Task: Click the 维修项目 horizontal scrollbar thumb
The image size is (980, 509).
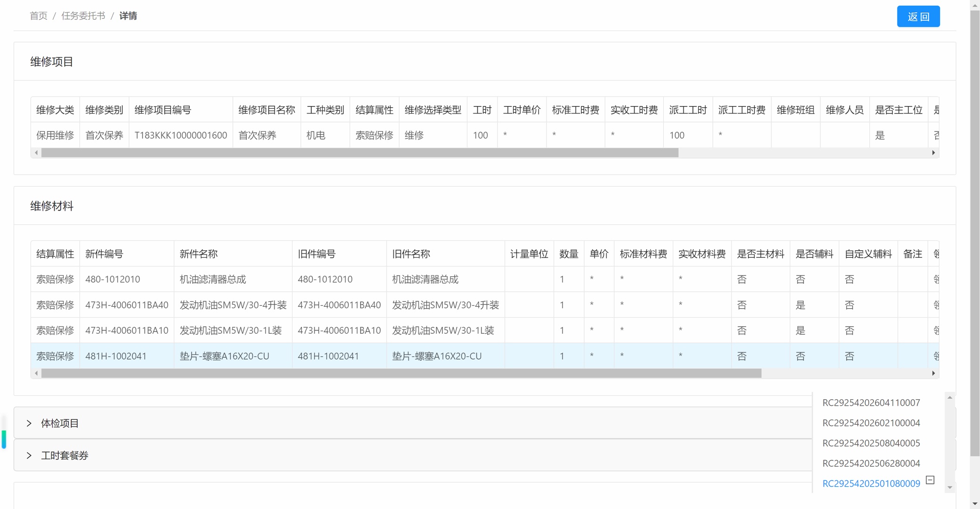Action: [x=360, y=153]
